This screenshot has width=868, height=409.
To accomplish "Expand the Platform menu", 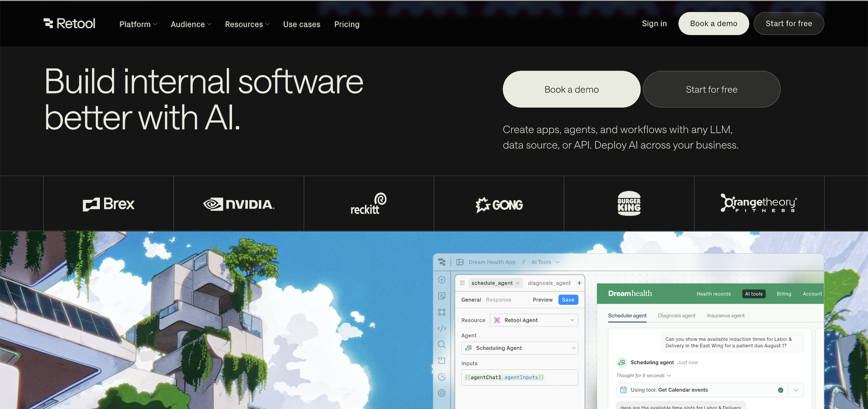I will tap(138, 24).
